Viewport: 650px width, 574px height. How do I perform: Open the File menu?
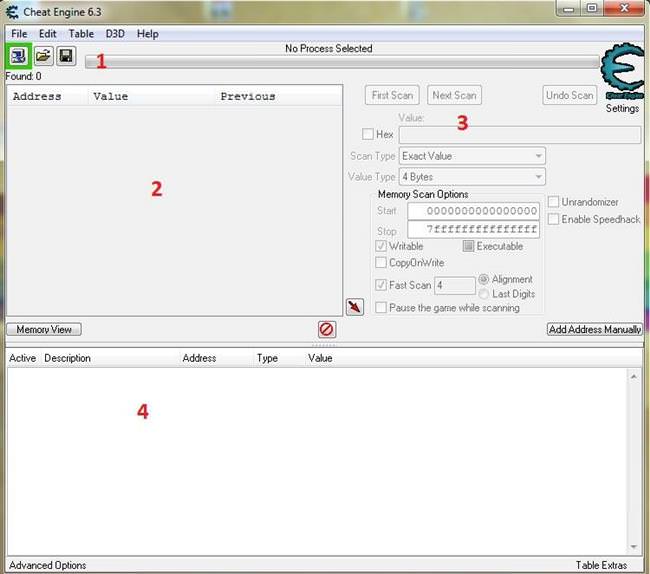pyautogui.click(x=19, y=34)
